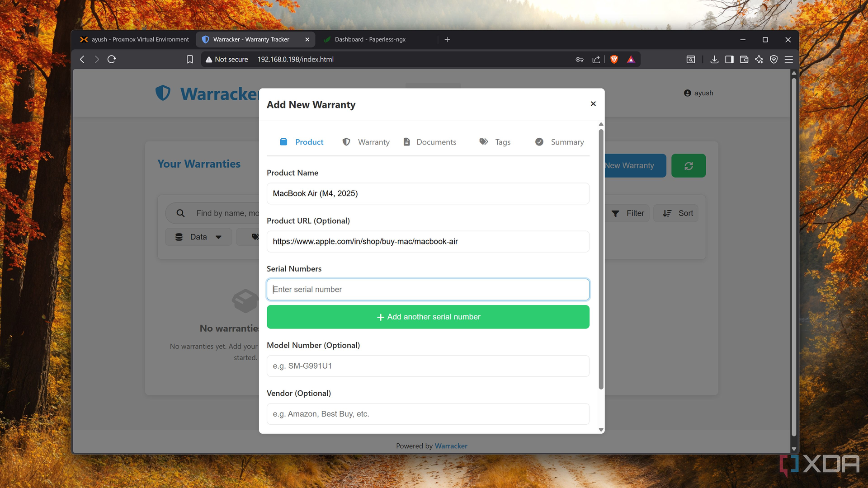Screen dimensions: 868x488
Task: Click the share page icon
Action: pyautogui.click(x=596, y=59)
